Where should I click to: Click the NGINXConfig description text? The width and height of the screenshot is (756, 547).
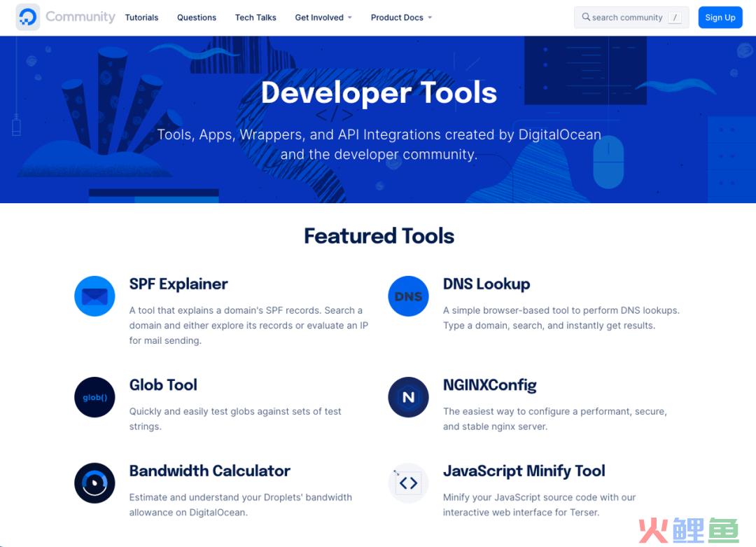point(555,419)
